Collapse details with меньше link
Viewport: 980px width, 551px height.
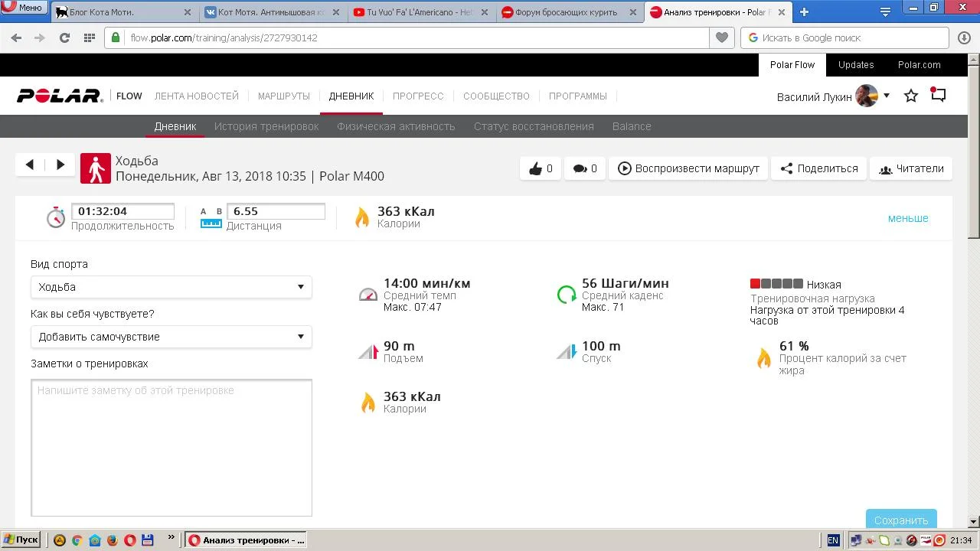click(x=907, y=218)
